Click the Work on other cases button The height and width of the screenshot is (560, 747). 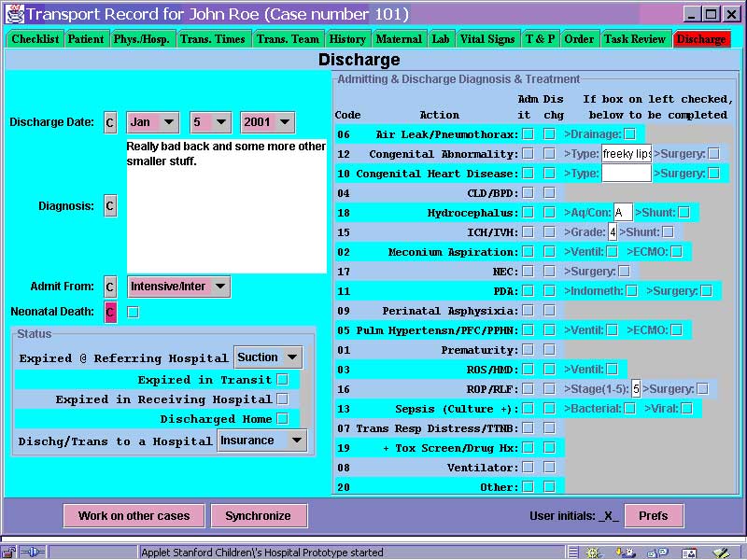(x=134, y=515)
